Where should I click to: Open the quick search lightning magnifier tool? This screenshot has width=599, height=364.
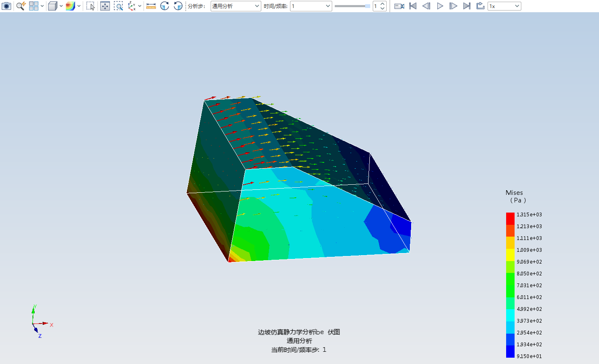(21, 6)
